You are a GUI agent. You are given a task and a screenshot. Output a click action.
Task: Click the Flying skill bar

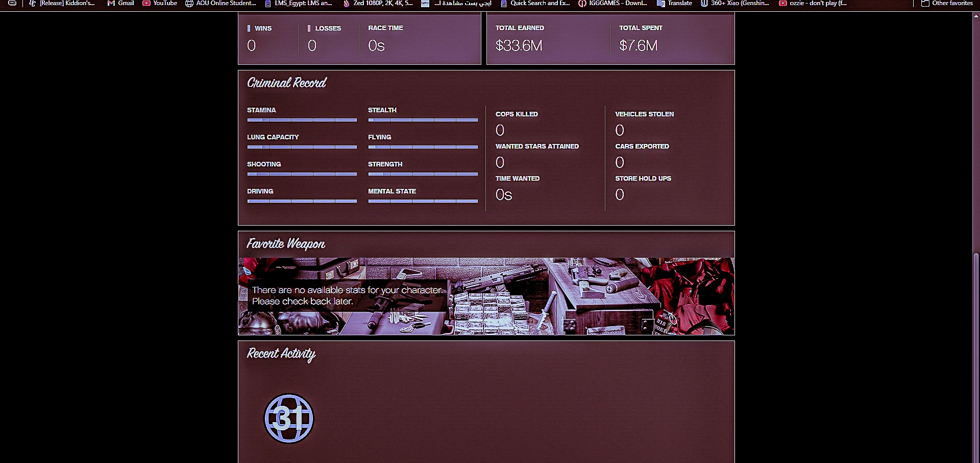[423, 147]
